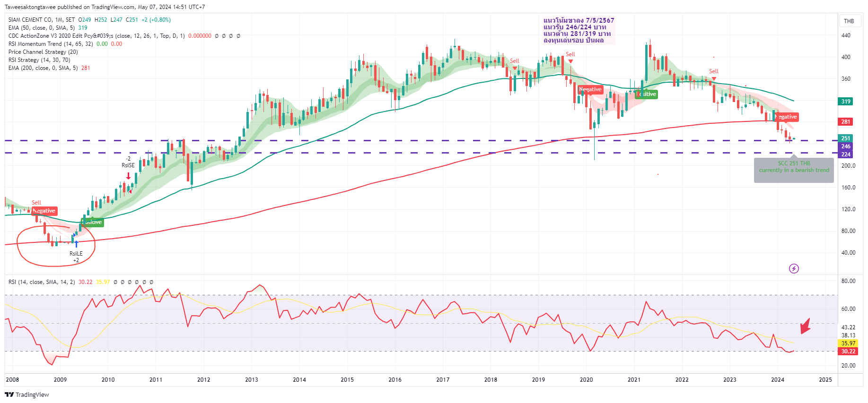Click the 43.22 RSI scale value
Viewport: 868px width, 403px height.
pos(848,327)
